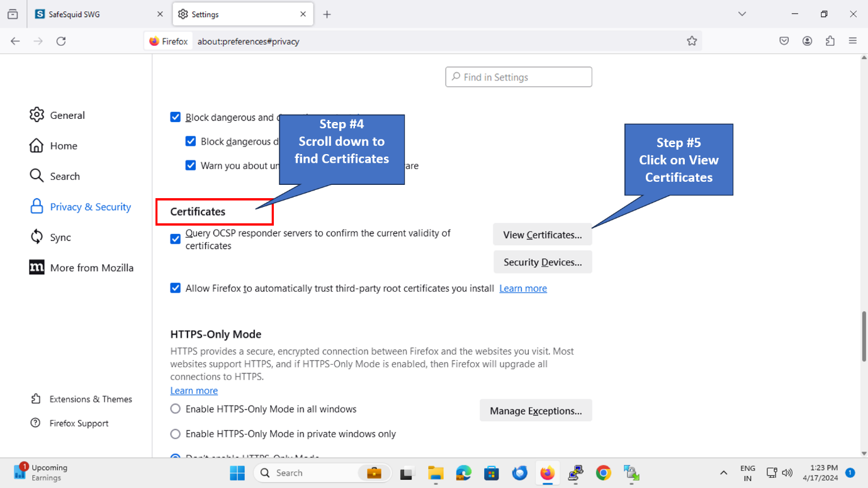Image resolution: width=868 pixels, height=488 pixels.
Task: Uncheck automatically trust third-party root certificates
Action: (176, 288)
